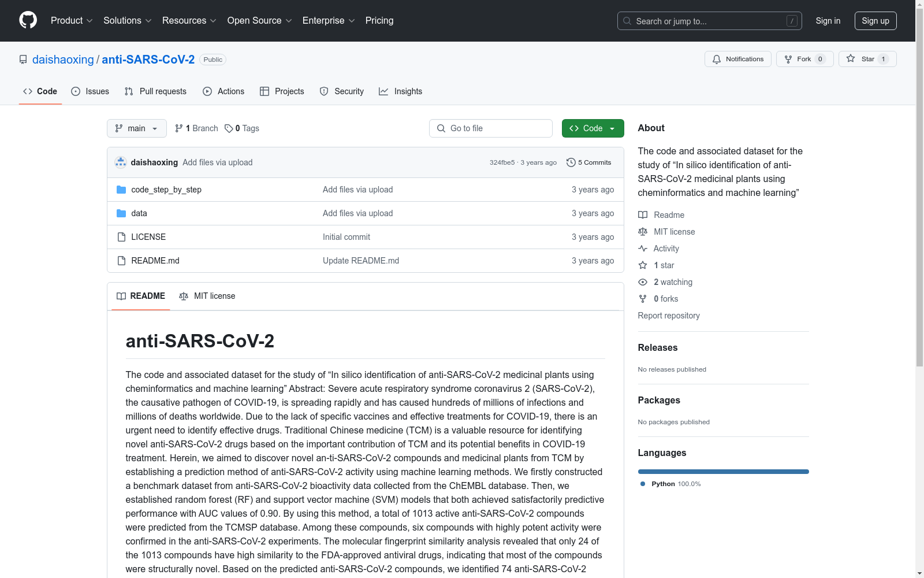Click the law scale icon next to MIT license in About

click(x=643, y=232)
